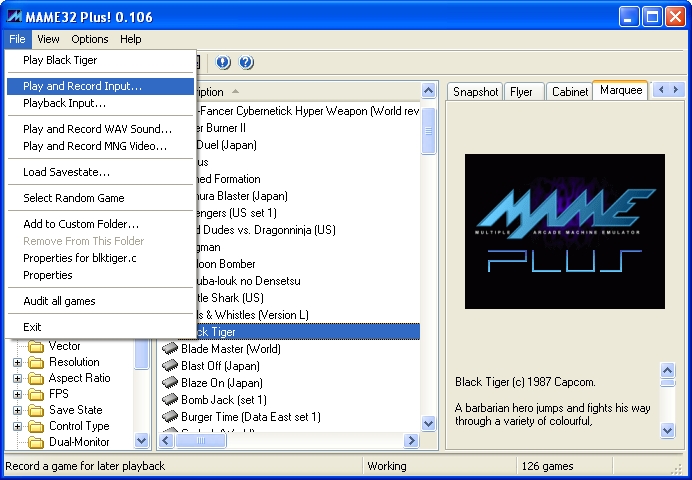Click the About toolbar icon with exclamation mark
This screenshot has height=480, width=692.
click(223, 63)
